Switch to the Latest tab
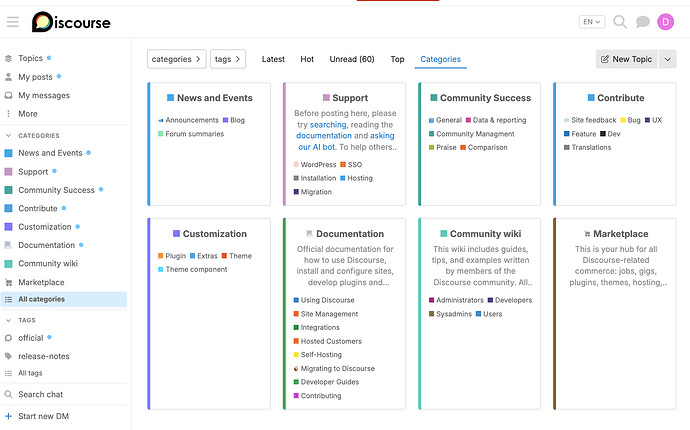 [x=273, y=59]
